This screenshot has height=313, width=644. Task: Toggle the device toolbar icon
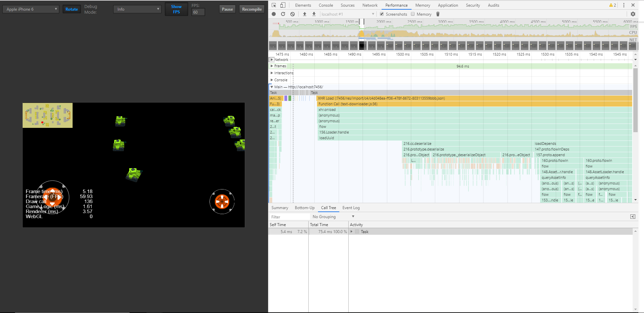pyautogui.click(x=283, y=5)
